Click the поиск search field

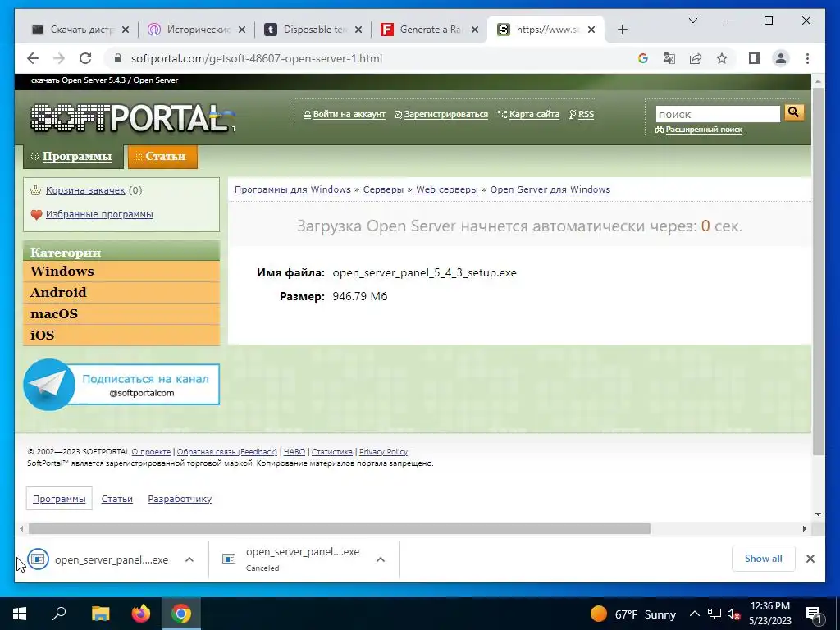[718, 114]
